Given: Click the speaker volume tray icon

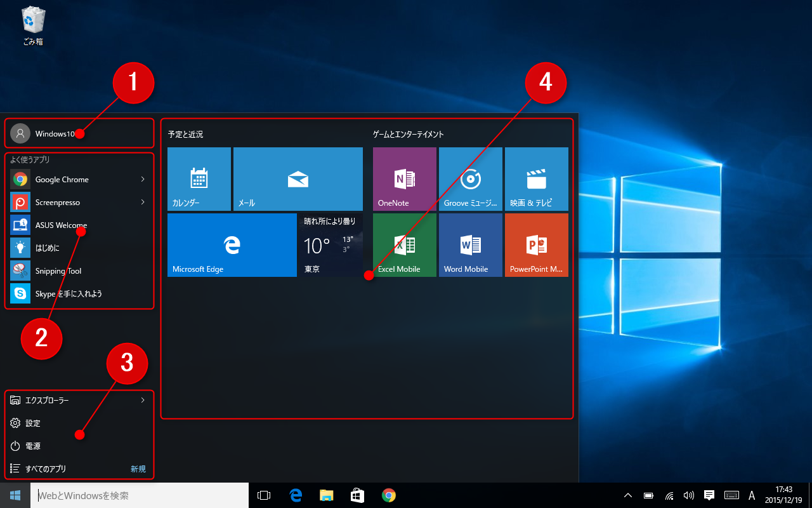Looking at the screenshot, I should tap(688, 495).
